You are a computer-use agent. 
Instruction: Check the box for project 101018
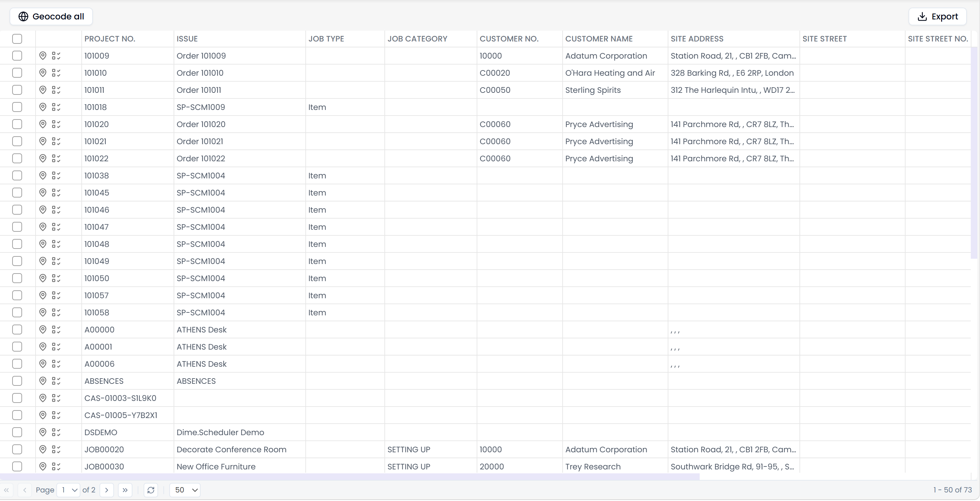coord(17,107)
